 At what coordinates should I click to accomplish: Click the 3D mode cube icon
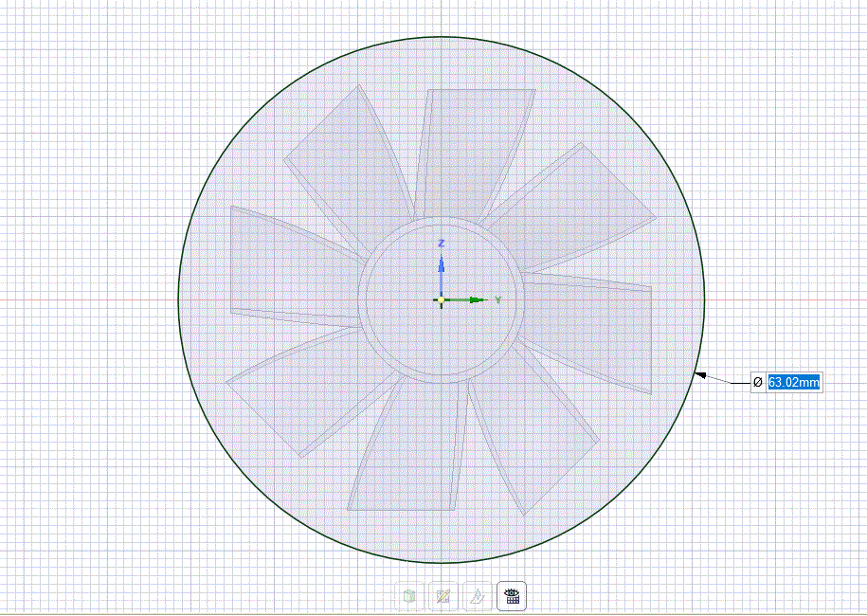click(409, 596)
